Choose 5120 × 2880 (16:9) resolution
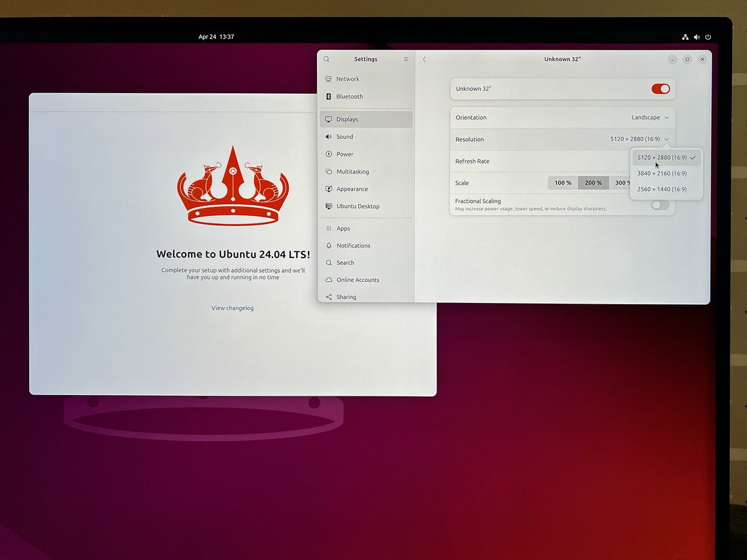Image resolution: width=747 pixels, height=560 pixels. (667, 157)
